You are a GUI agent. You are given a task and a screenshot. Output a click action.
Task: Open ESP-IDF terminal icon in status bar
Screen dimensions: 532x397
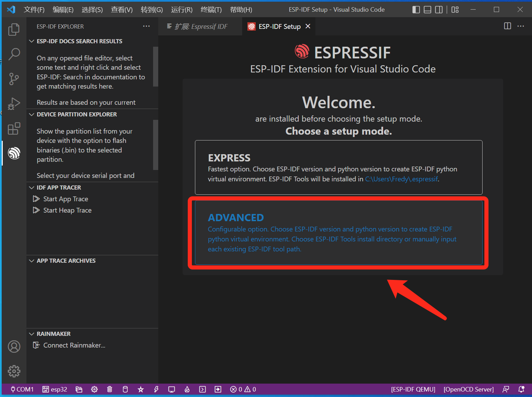(203, 389)
